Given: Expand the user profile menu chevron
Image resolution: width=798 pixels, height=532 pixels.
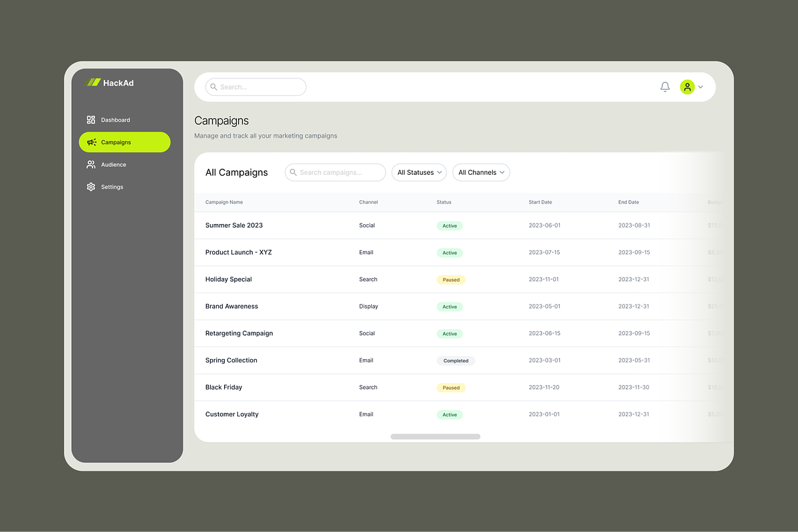Looking at the screenshot, I should (x=700, y=87).
